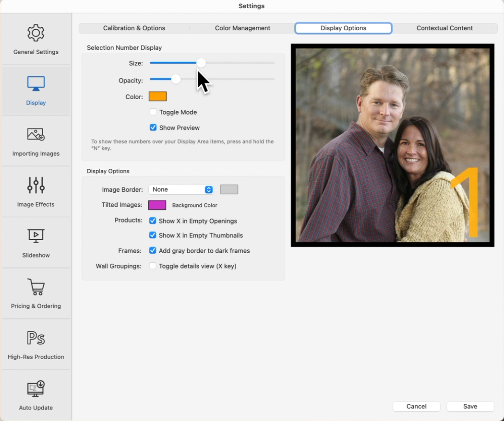Image resolution: width=504 pixels, height=421 pixels.
Task: Open Auto Update settings icon
Action: (36, 389)
